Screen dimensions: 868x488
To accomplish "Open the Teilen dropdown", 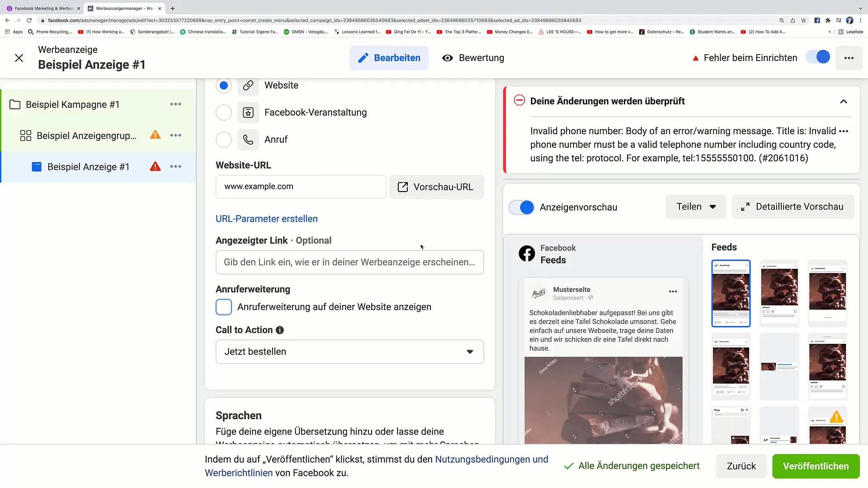I will click(696, 207).
